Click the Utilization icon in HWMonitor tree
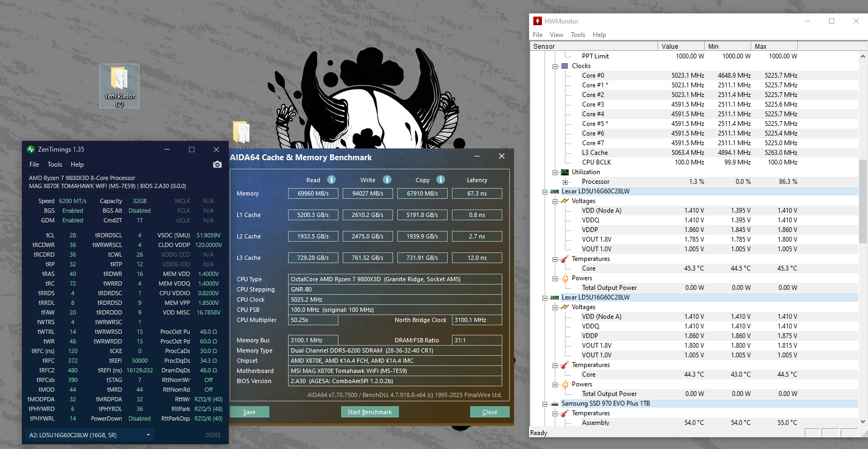 click(564, 172)
